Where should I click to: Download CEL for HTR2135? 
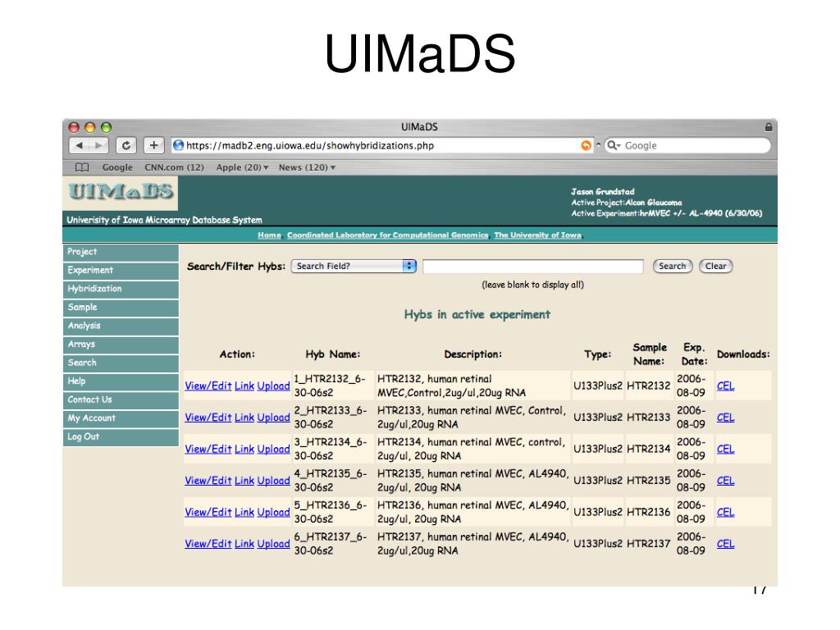coord(725,481)
